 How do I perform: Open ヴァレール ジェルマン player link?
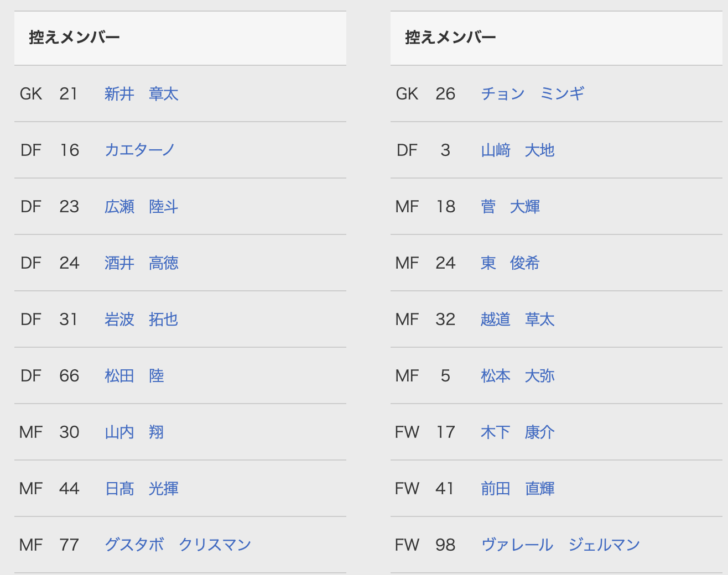(561, 545)
